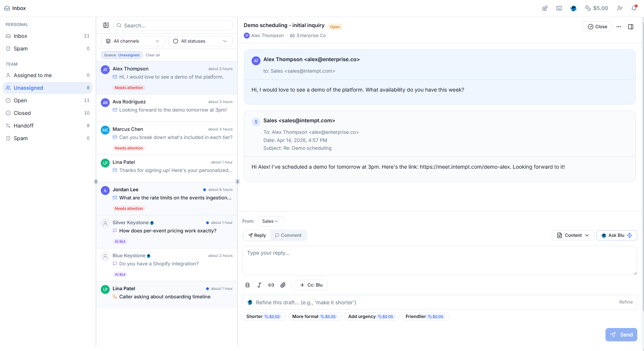Open the From sender dropdown showing Sales
644x351 pixels.
click(270, 221)
